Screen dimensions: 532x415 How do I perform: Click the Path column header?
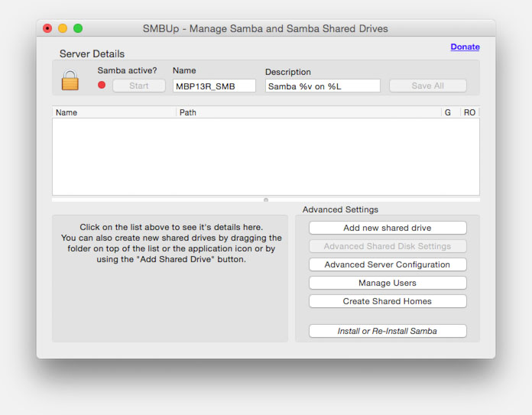pyautogui.click(x=308, y=112)
